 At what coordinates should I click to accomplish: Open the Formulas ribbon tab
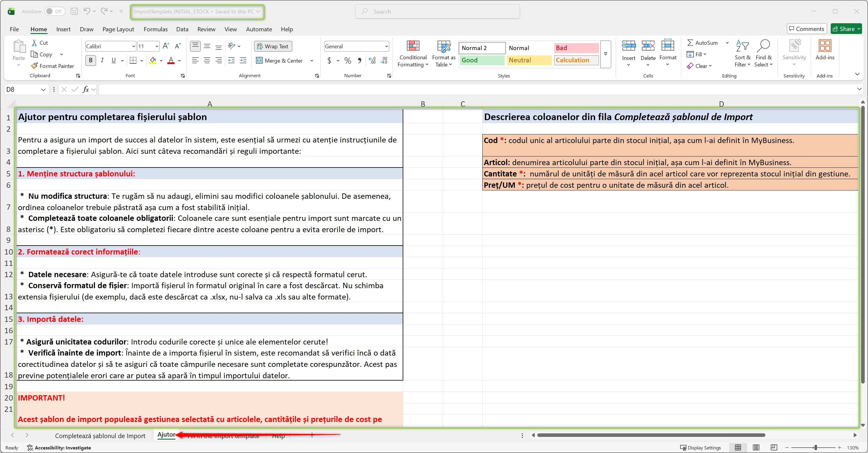155,29
